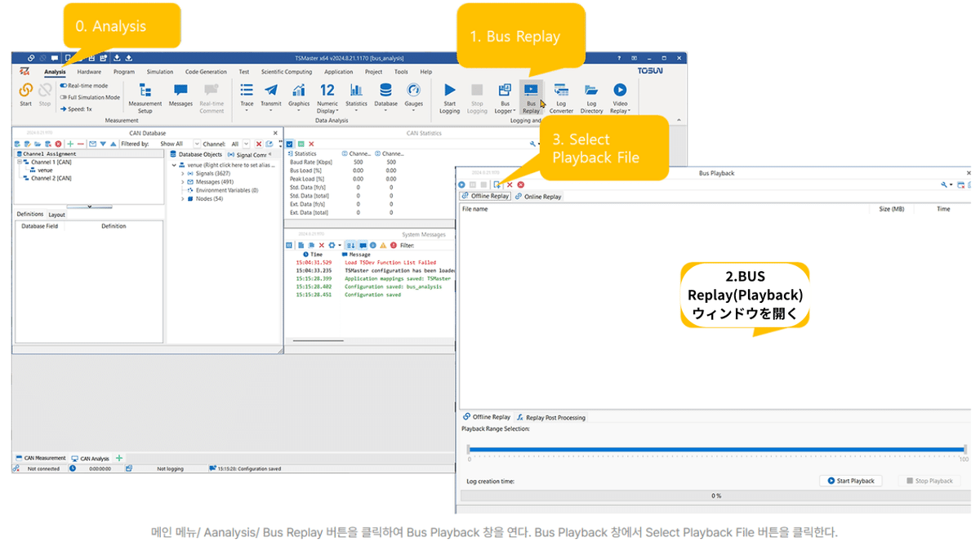Toggle the blue checkbox in CAN Statistics toolbar
Image resolution: width=980 pixels, height=551 pixels.
[x=289, y=144]
